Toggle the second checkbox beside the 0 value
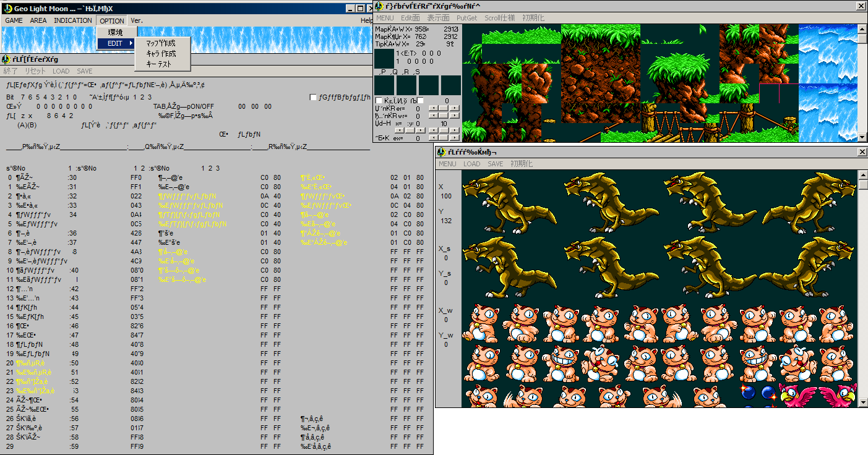 click(x=420, y=101)
